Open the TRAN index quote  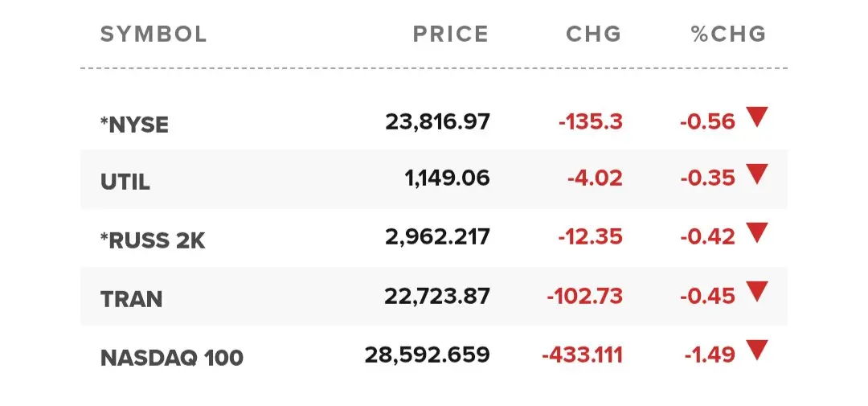point(131,300)
